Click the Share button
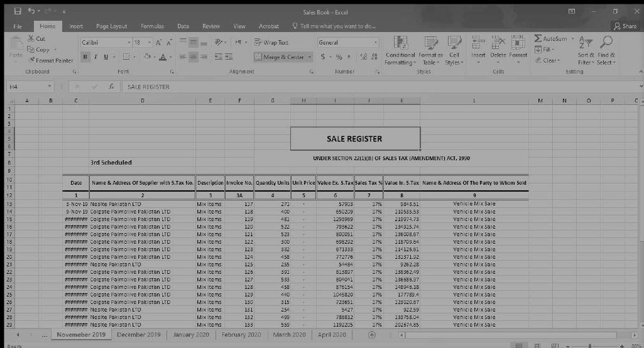Image resolution: width=644 pixels, height=348 pixels. click(625, 26)
